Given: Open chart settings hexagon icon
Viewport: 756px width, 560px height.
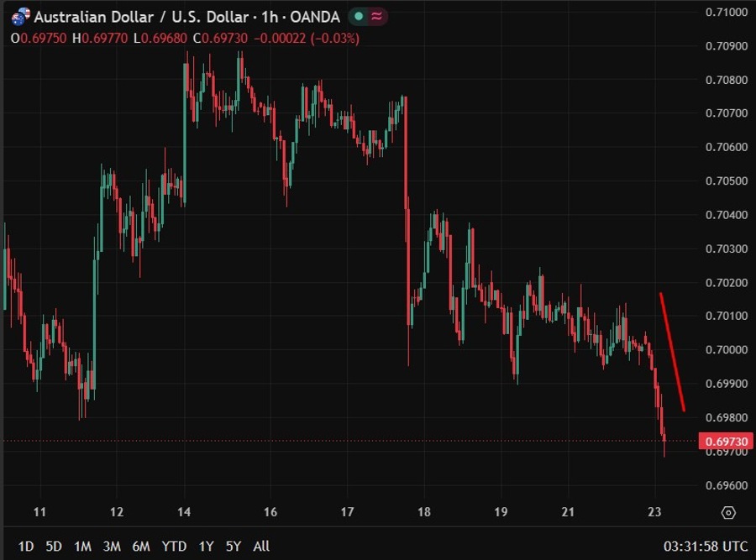Looking at the screenshot, I should click(728, 512).
